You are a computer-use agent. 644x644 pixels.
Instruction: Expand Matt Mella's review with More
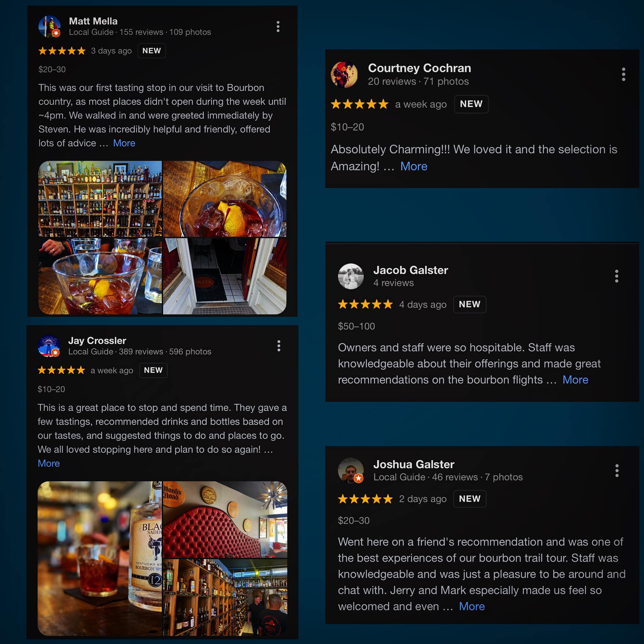124,143
